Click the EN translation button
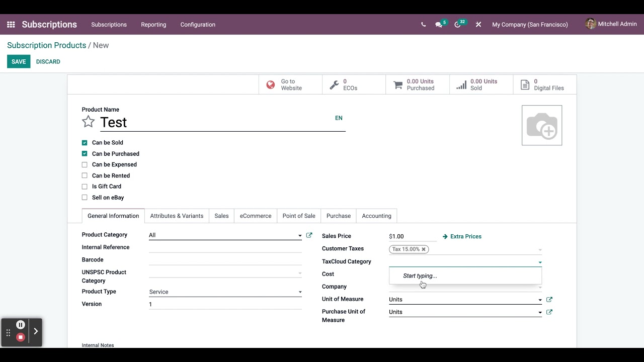Image resolution: width=644 pixels, height=362 pixels. 339,118
